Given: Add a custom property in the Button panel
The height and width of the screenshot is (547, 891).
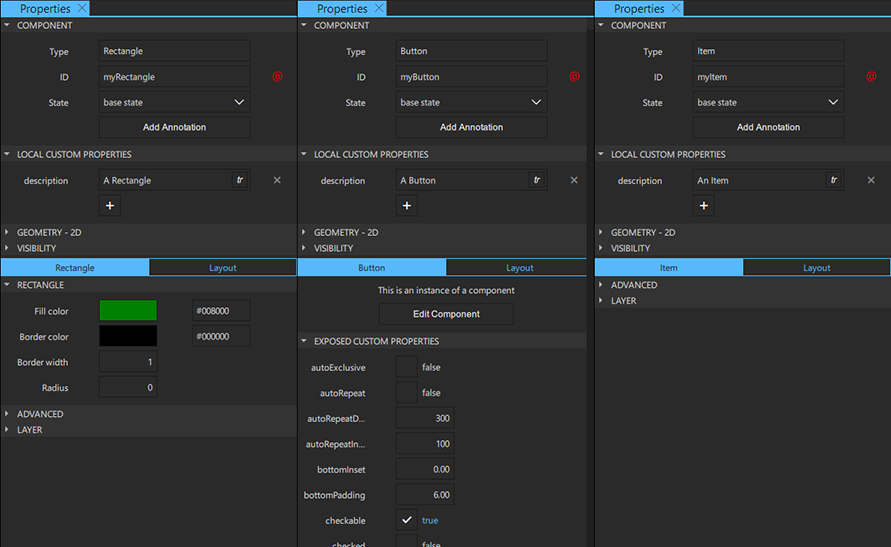Looking at the screenshot, I should click(407, 206).
